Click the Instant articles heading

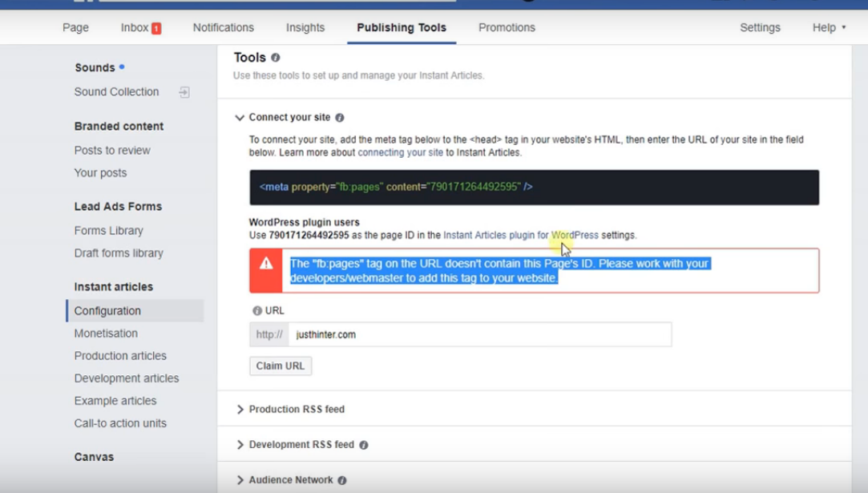(x=114, y=287)
